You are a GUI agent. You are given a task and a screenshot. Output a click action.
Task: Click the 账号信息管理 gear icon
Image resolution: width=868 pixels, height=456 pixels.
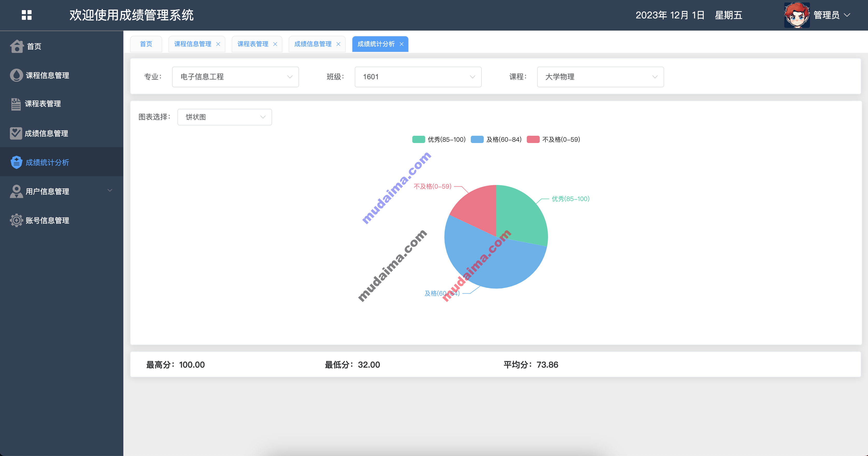coord(16,220)
